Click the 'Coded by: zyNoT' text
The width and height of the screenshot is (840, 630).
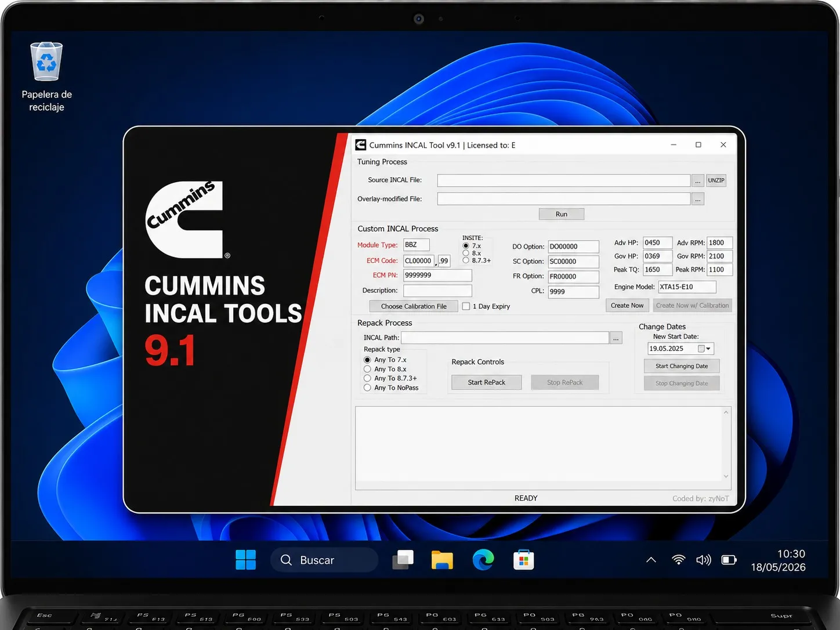point(701,498)
